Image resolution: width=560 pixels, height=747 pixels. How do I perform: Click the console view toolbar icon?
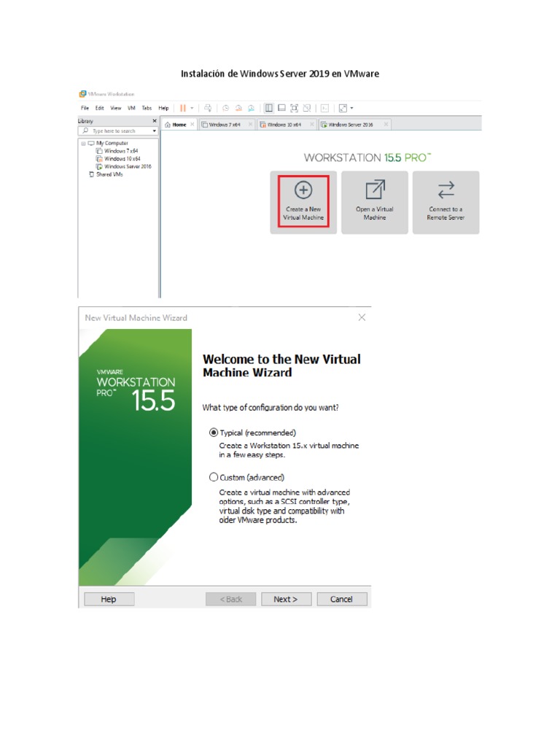pyautogui.click(x=324, y=108)
